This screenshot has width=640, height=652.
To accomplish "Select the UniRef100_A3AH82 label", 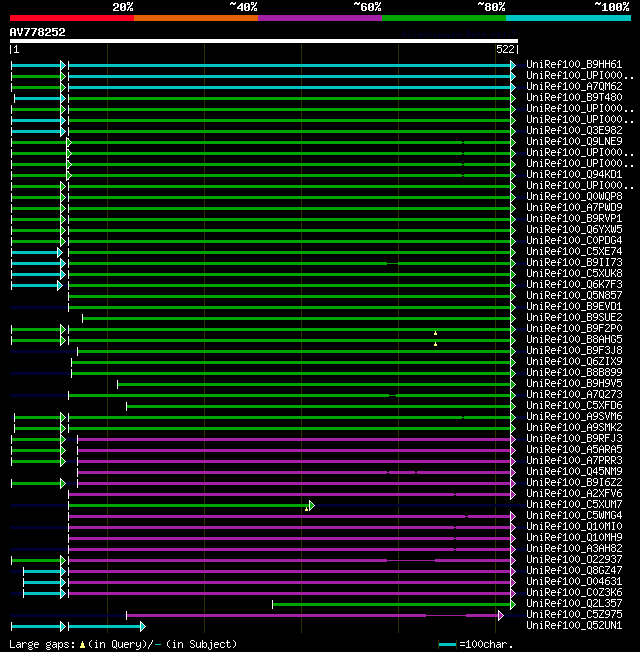I will click(574, 548).
